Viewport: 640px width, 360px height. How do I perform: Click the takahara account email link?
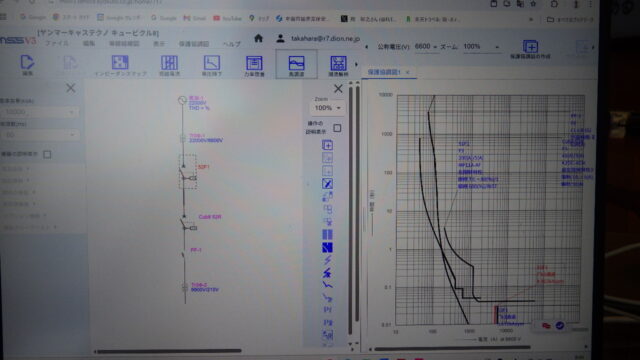click(x=325, y=39)
